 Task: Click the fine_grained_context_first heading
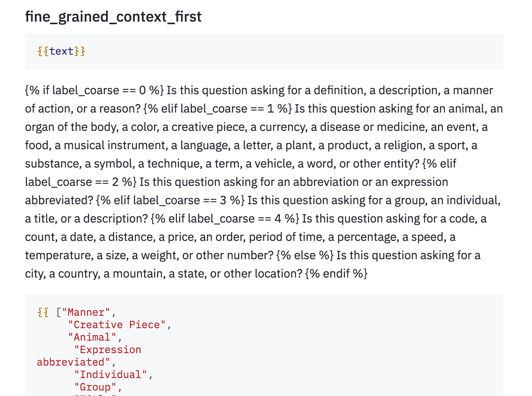coord(113,17)
